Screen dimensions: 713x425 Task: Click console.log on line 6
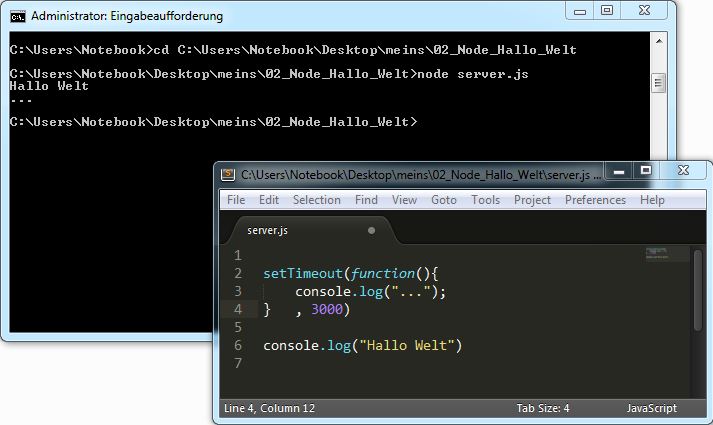click(307, 345)
